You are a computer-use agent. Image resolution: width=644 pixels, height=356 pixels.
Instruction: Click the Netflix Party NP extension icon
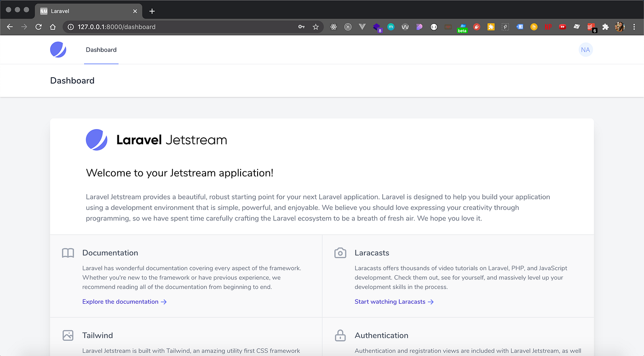coord(548,27)
